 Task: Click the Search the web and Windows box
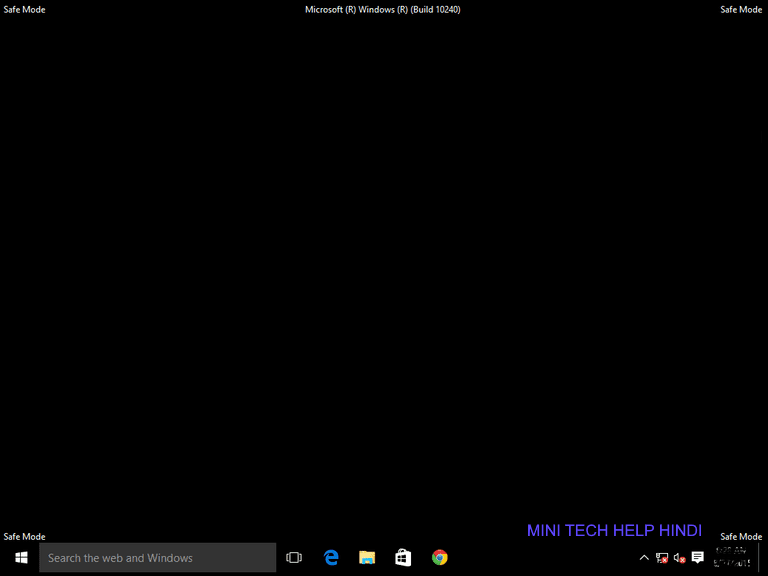[158, 557]
